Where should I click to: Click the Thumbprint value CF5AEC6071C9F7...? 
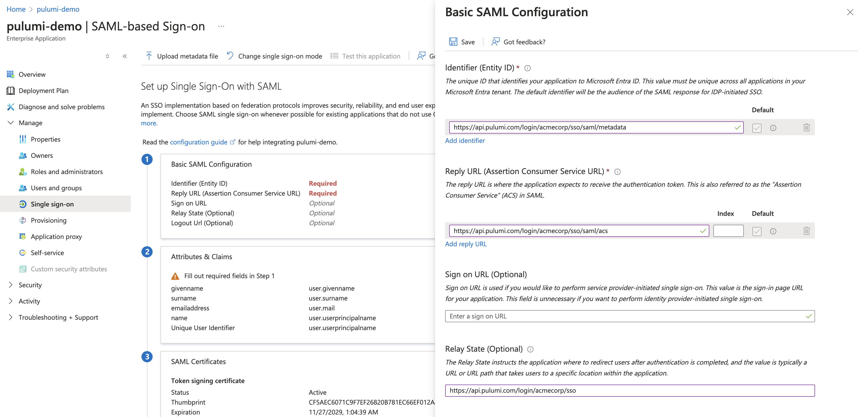(371, 402)
